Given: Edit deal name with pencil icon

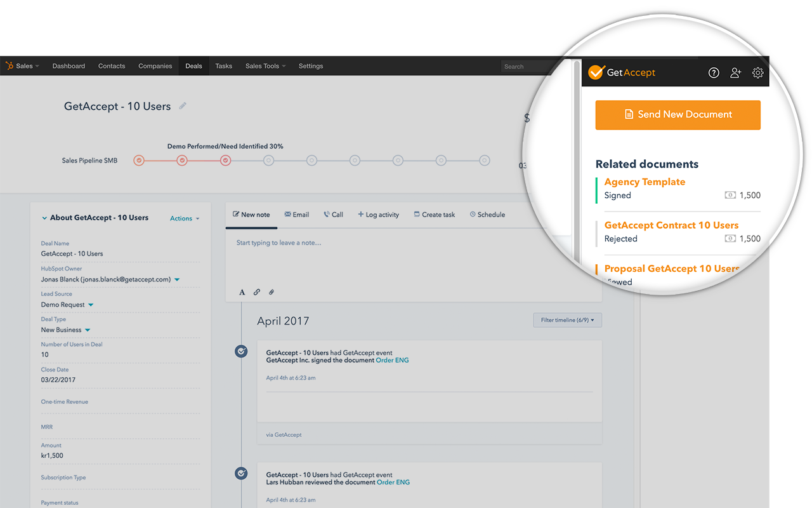Looking at the screenshot, I should [x=183, y=106].
